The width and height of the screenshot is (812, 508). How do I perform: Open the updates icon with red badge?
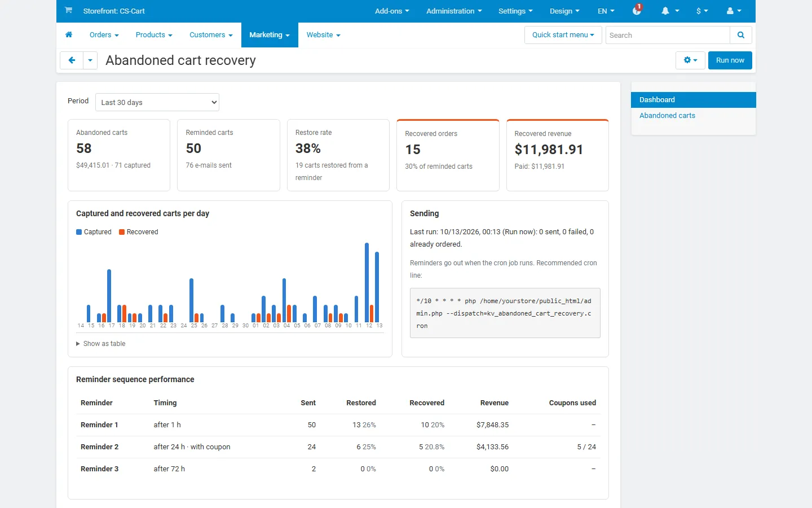click(x=637, y=10)
